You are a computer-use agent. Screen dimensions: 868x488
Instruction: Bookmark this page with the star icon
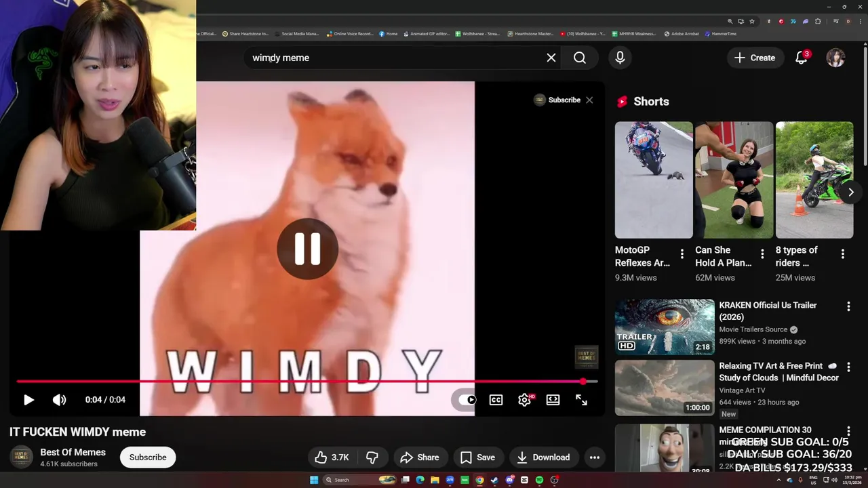tap(752, 22)
